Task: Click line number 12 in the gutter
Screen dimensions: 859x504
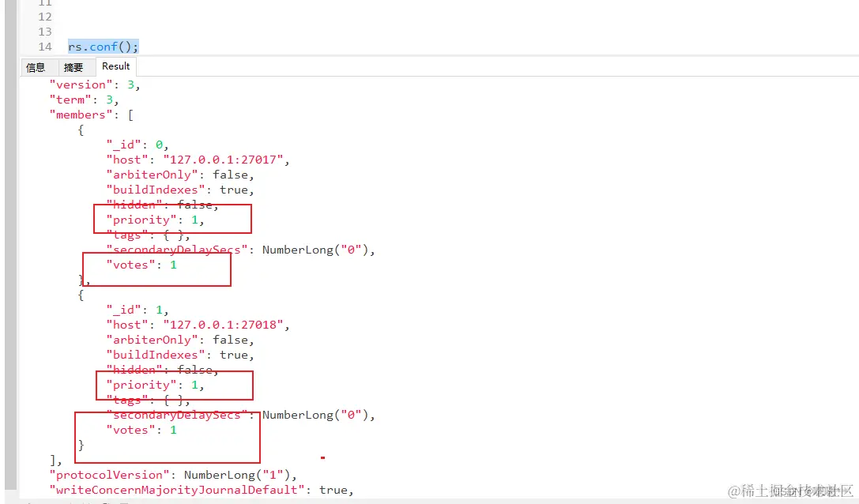Action: [45, 17]
